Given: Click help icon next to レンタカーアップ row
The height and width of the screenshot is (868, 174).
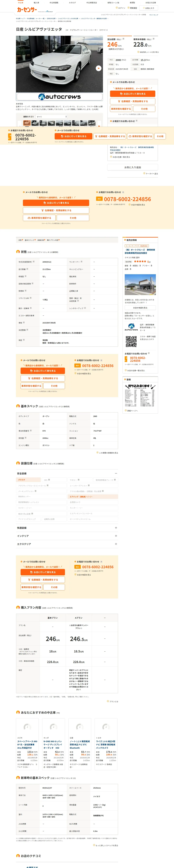Looking at the screenshot, I should coord(85,308).
